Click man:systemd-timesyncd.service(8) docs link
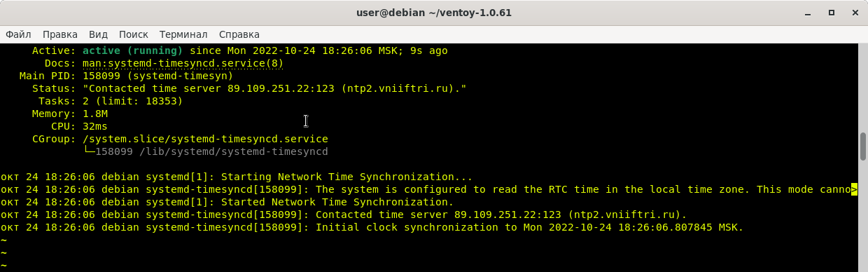The image size is (868, 272). pyautogui.click(x=183, y=63)
